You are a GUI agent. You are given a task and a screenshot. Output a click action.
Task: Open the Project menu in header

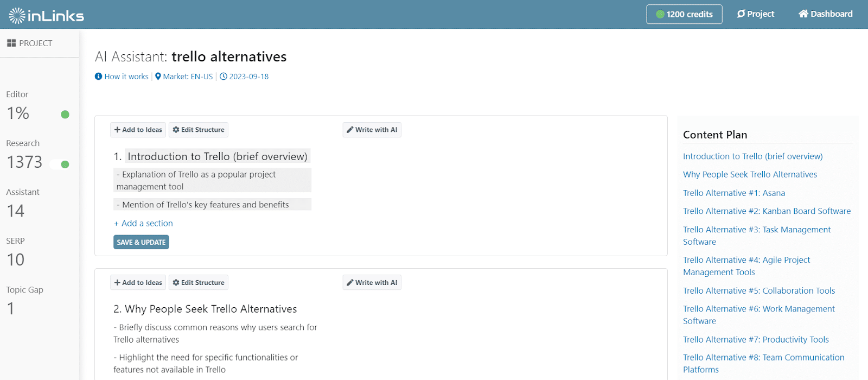coord(756,14)
